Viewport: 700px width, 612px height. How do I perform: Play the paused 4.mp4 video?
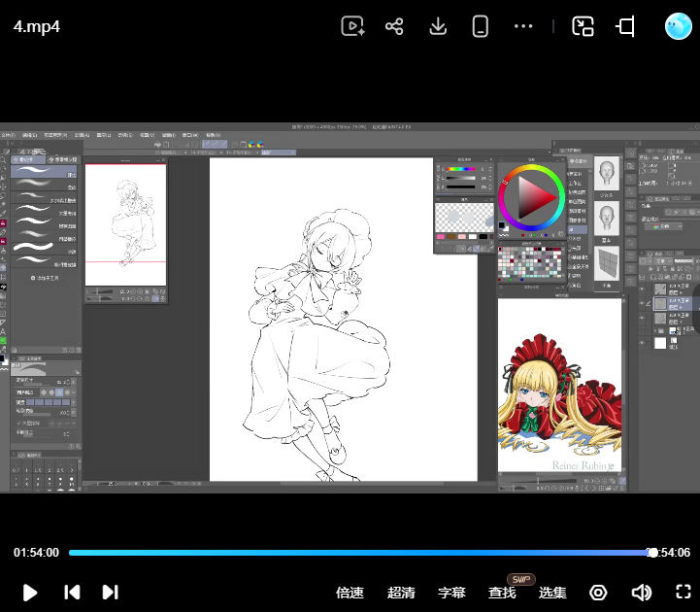click(29, 593)
